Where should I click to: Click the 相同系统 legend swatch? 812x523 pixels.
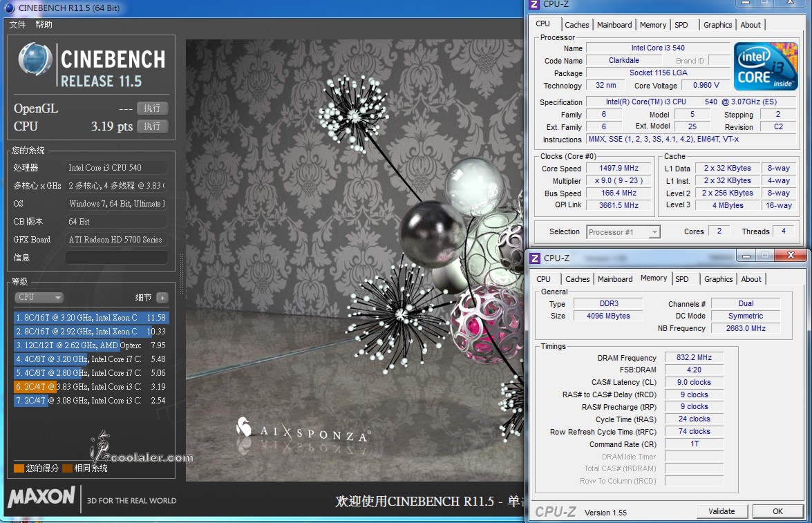click(x=67, y=468)
